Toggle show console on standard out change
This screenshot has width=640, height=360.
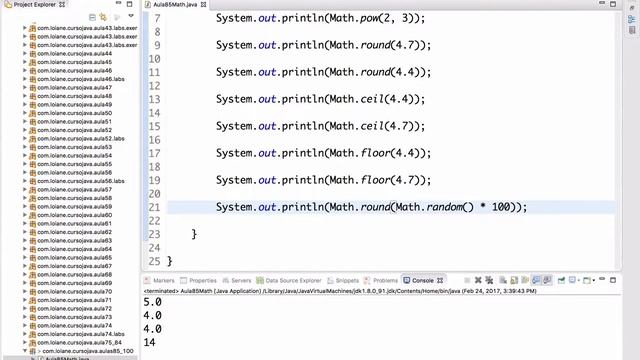coord(536,280)
